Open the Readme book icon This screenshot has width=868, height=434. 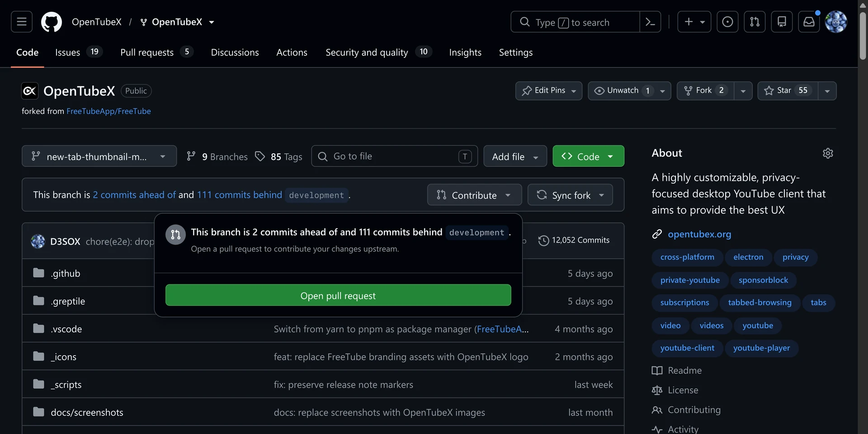point(657,371)
